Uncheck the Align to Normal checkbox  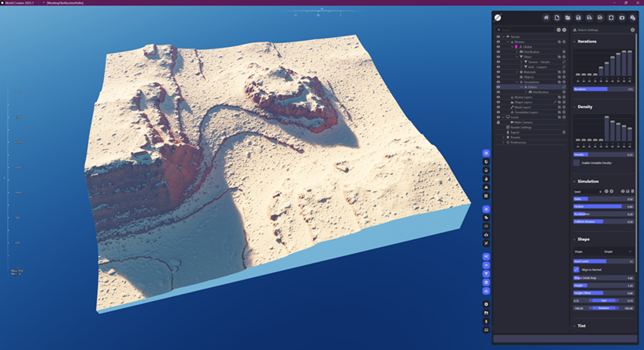(577, 269)
